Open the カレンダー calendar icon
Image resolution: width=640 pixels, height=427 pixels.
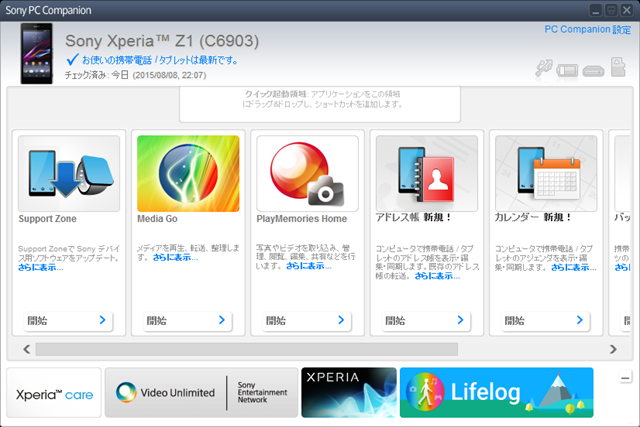546,173
